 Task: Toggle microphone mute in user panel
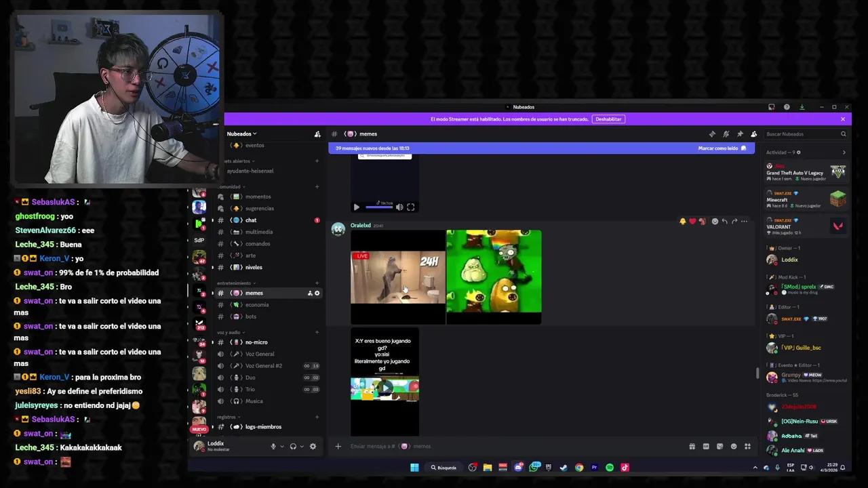click(x=273, y=447)
